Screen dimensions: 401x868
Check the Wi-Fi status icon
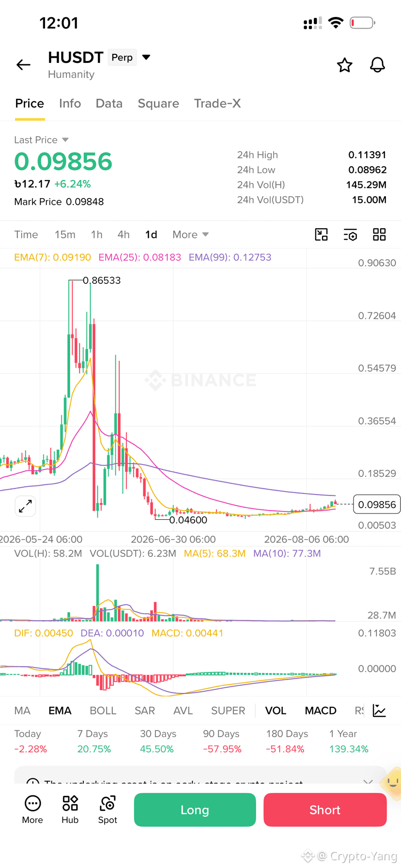coord(336,23)
